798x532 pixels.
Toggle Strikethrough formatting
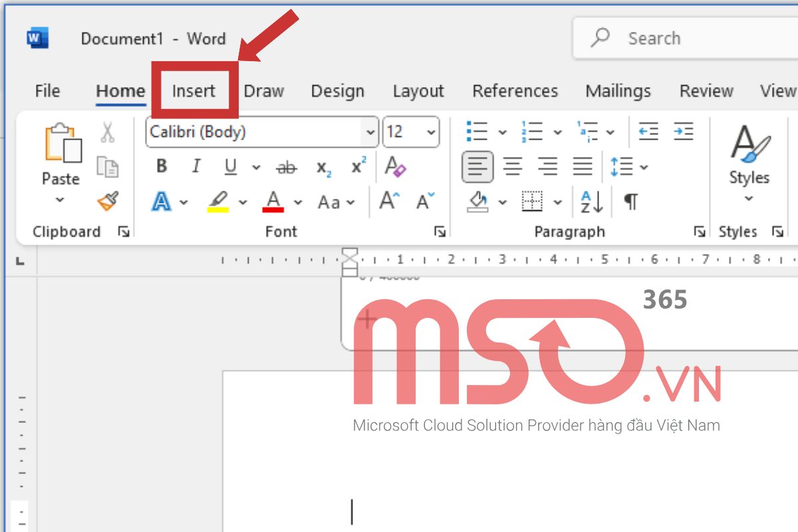pos(287,168)
